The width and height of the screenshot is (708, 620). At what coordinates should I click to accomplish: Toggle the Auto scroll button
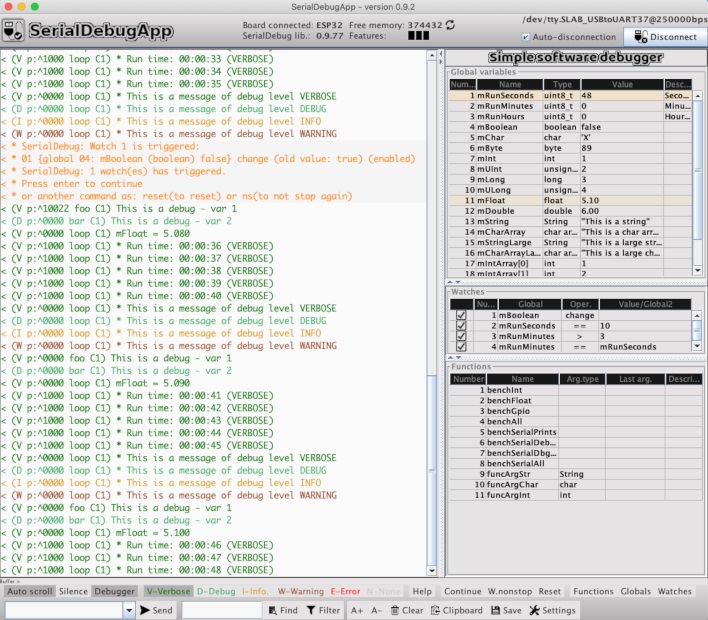(27, 591)
